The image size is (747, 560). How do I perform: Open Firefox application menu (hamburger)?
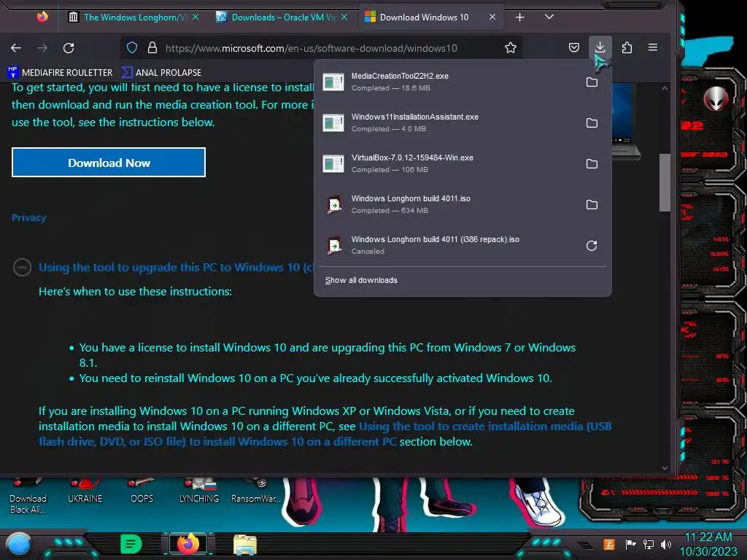tap(653, 47)
